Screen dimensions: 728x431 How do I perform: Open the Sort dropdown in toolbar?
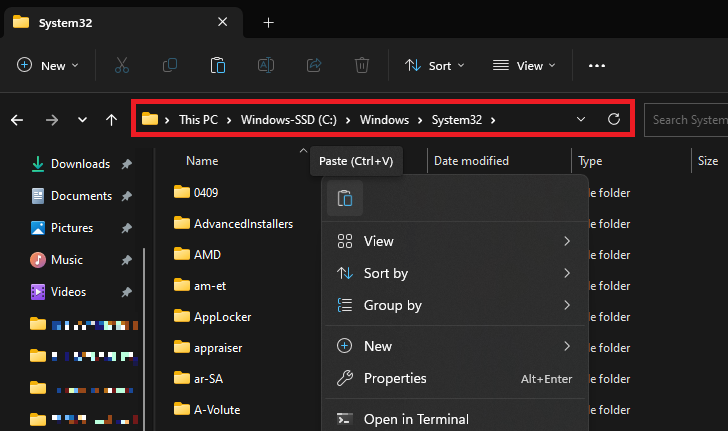coord(435,66)
